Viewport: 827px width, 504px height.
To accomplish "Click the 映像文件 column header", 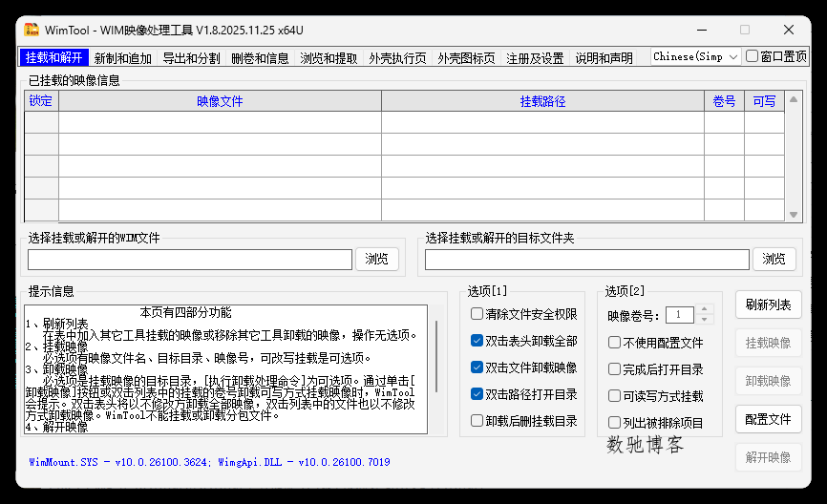I will click(220, 100).
